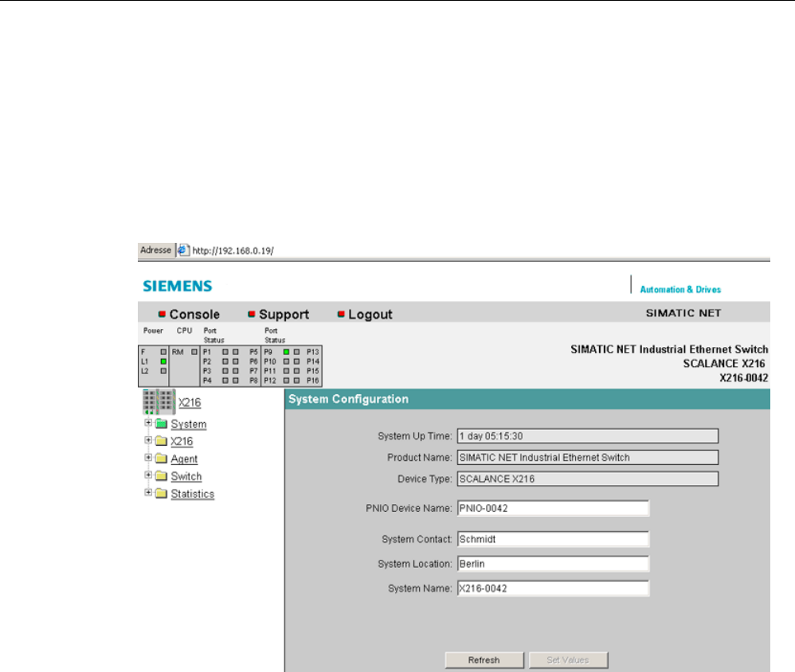Focus the System Name field
The image size is (795, 672).
click(x=553, y=588)
